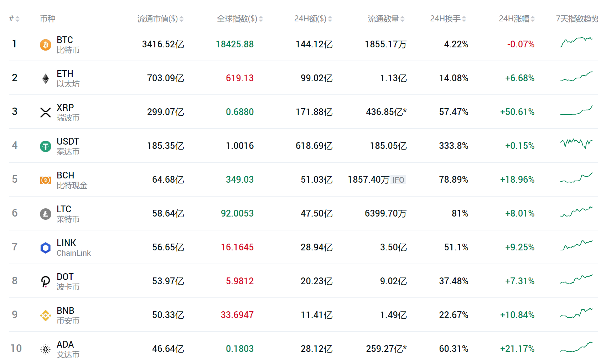Click the Polkadot DOT icon
The height and width of the screenshot is (364, 606).
(45, 282)
